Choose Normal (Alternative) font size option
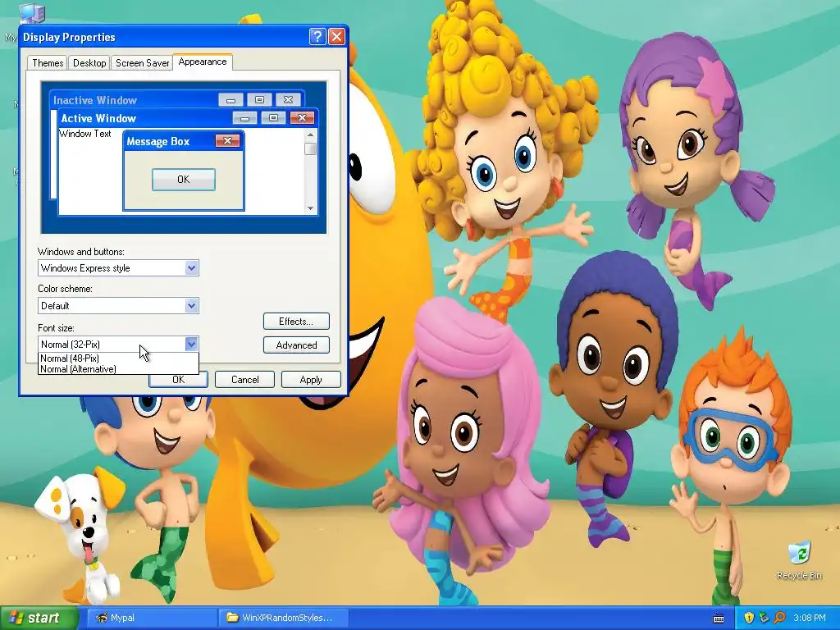Viewport: 840px width, 630px height. 118,368
